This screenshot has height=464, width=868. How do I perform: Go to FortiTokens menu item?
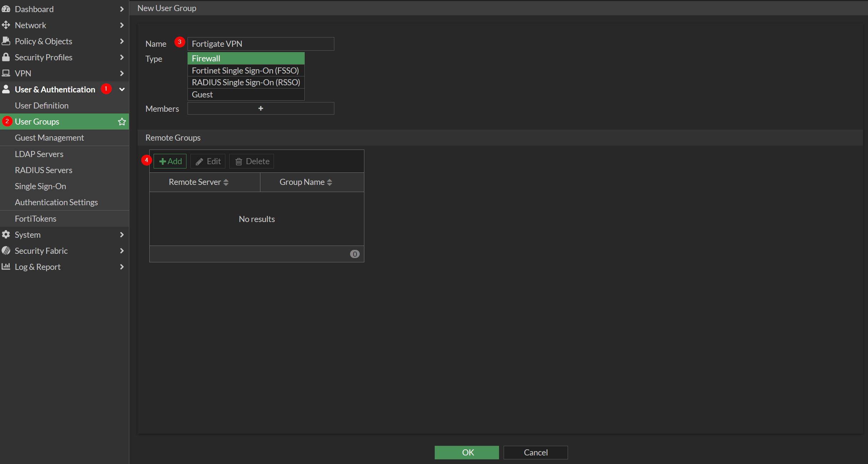click(35, 218)
